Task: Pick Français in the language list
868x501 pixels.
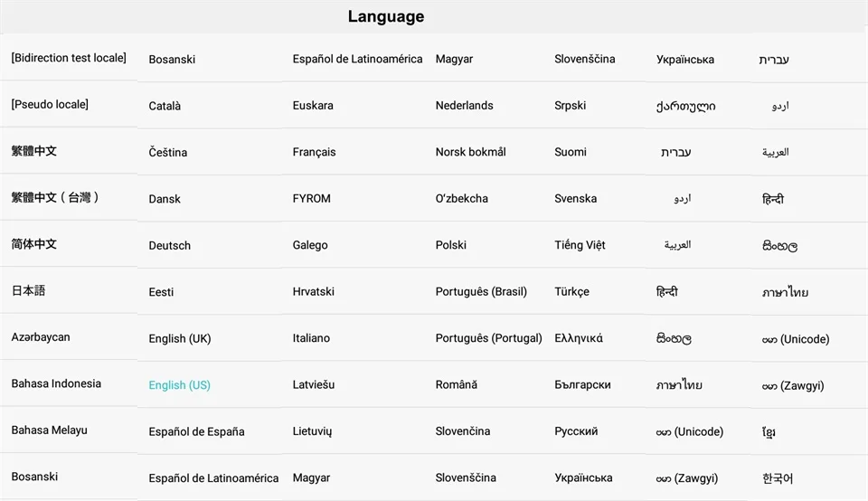Action: [314, 152]
